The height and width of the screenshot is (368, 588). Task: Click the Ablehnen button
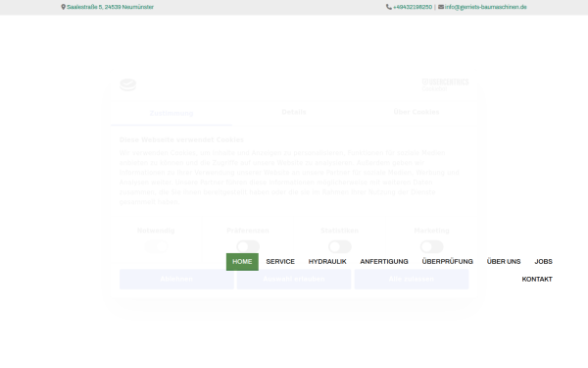176,279
